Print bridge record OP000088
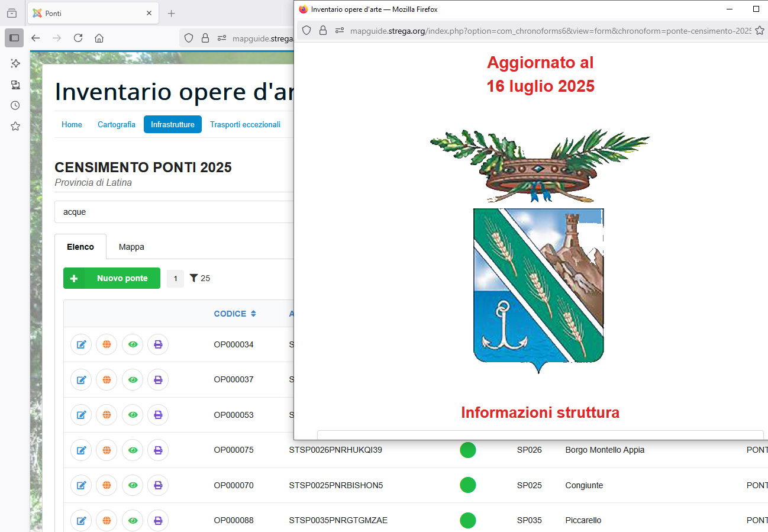768x532 pixels. tap(158, 520)
